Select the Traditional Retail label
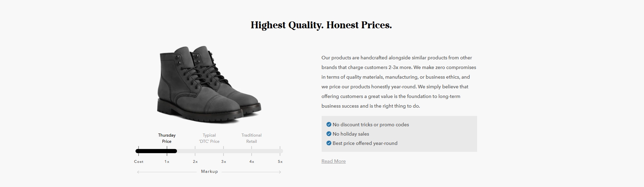Image resolution: width=644 pixels, height=187 pixels. (x=252, y=138)
